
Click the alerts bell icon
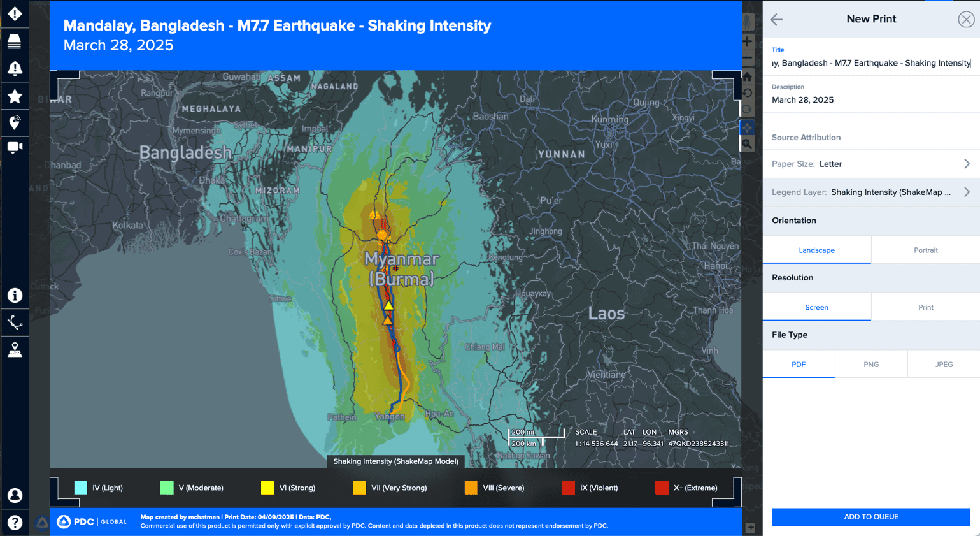15,69
